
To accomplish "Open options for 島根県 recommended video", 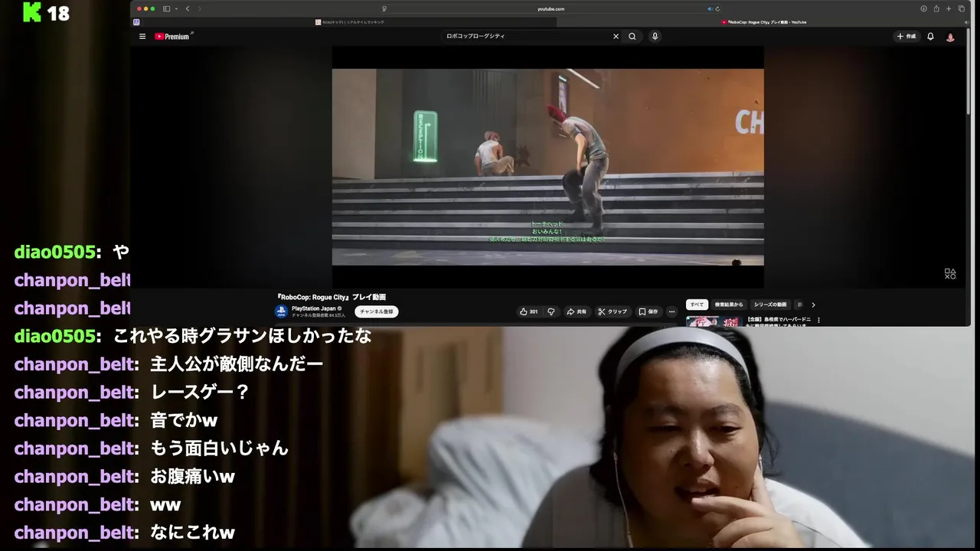I will point(818,320).
